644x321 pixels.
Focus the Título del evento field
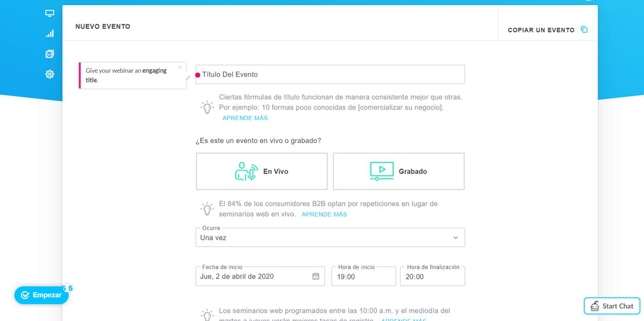tap(330, 75)
